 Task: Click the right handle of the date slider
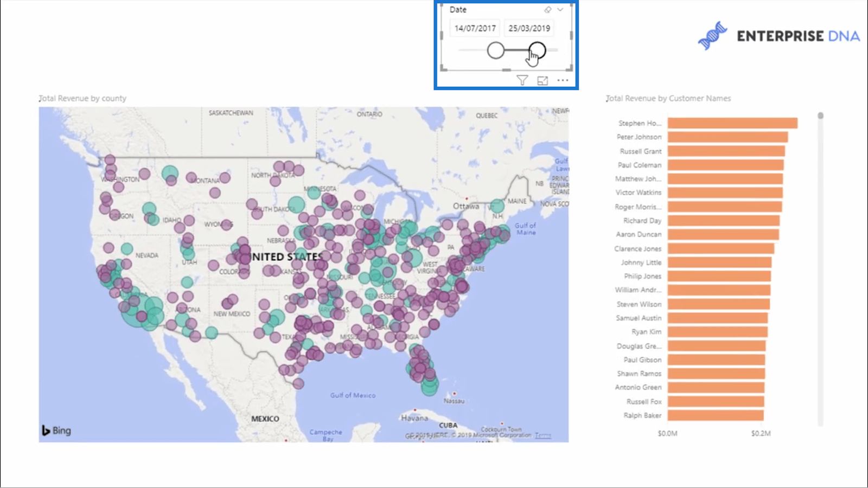tap(537, 50)
